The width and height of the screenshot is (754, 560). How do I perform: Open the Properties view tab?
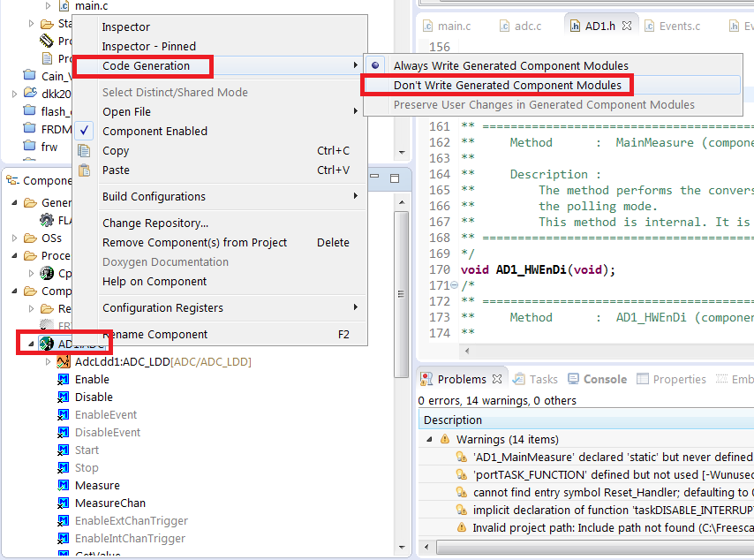point(671,379)
